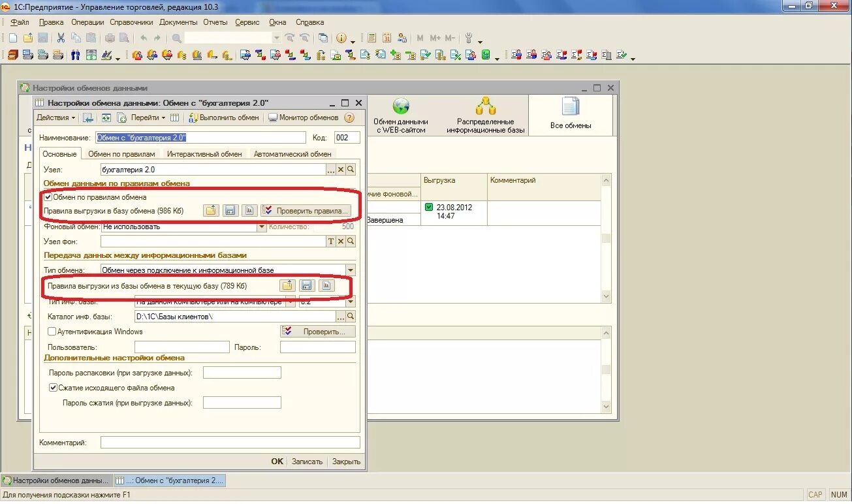The image size is (852, 504).
Task: Click the clear X button in Узел фон field
Action: [341, 242]
